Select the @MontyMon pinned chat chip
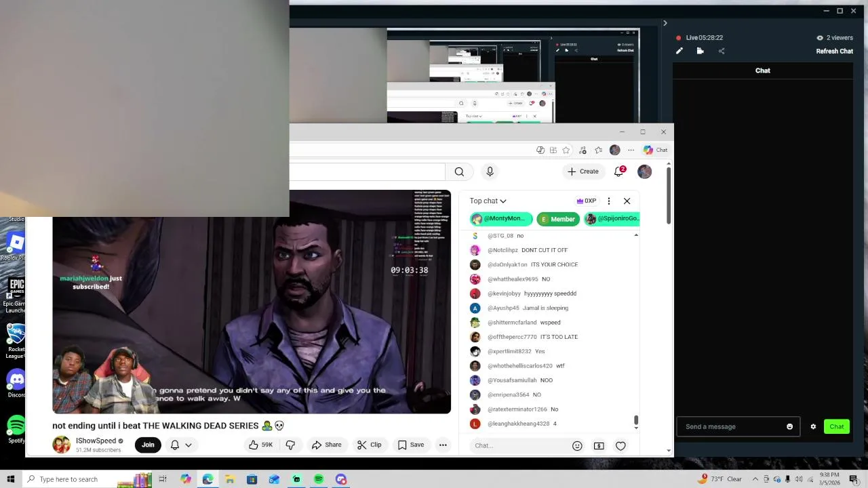The image size is (868, 488). pos(501,219)
